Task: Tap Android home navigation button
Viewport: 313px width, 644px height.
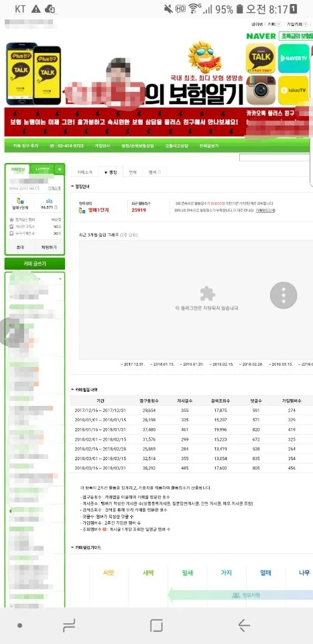Action: pyautogui.click(x=156, y=625)
